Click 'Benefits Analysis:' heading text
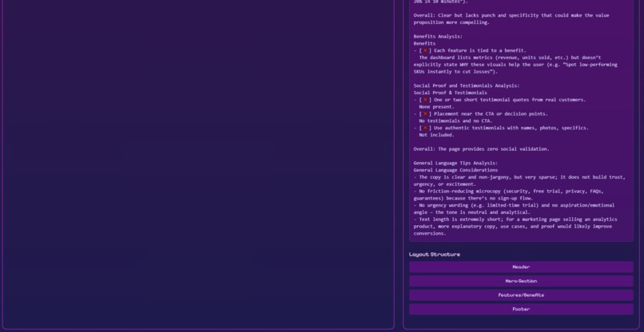644x332 pixels. tap(438, 37)
